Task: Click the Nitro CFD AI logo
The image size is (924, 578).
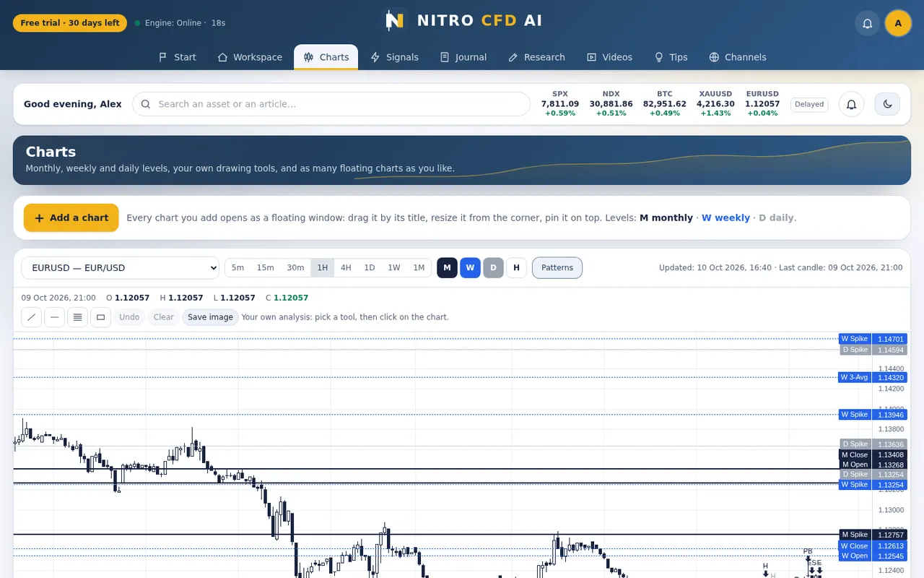Action: point(462,20)
